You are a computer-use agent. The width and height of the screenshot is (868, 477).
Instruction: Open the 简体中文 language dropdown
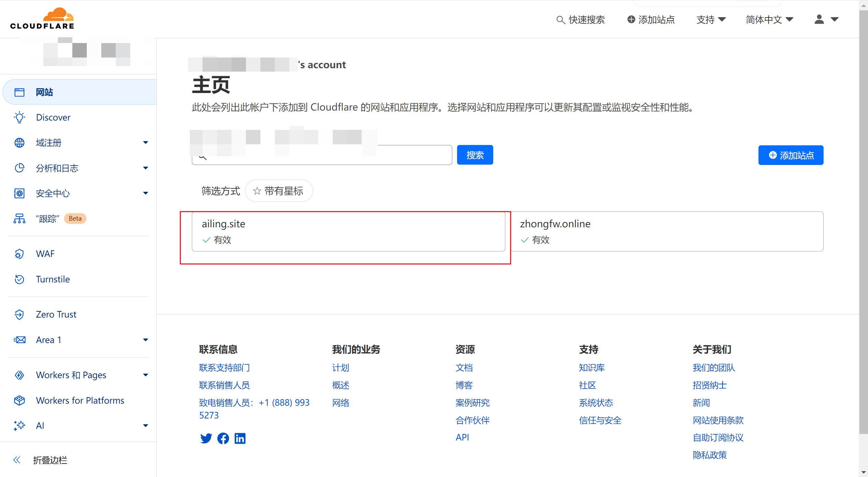coord(769,20)
